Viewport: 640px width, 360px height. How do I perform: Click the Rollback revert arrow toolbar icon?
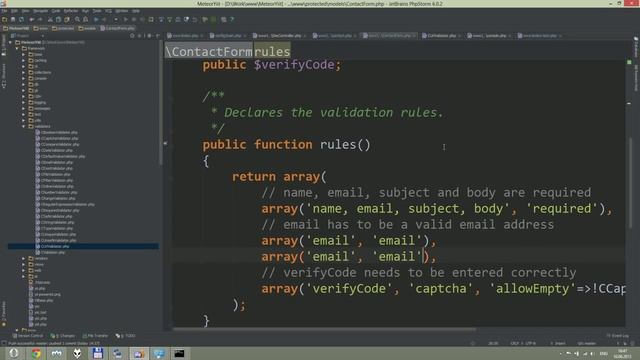click(x=195, y=19)
